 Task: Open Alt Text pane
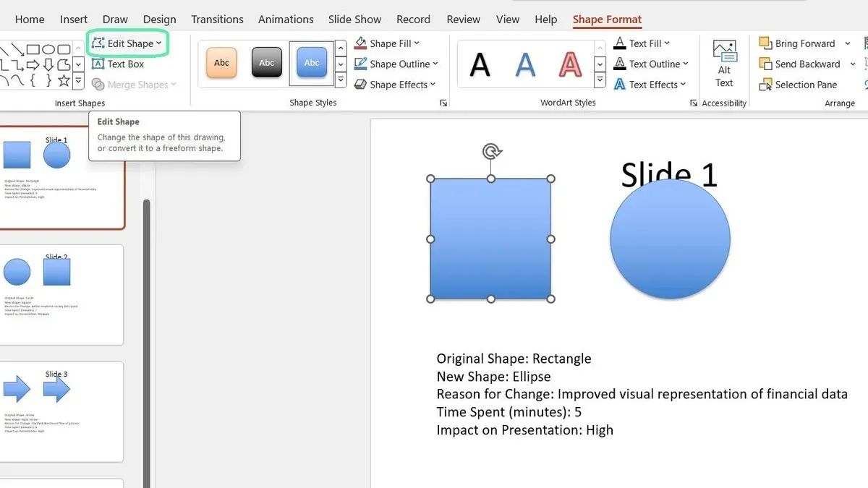[724, 64]
